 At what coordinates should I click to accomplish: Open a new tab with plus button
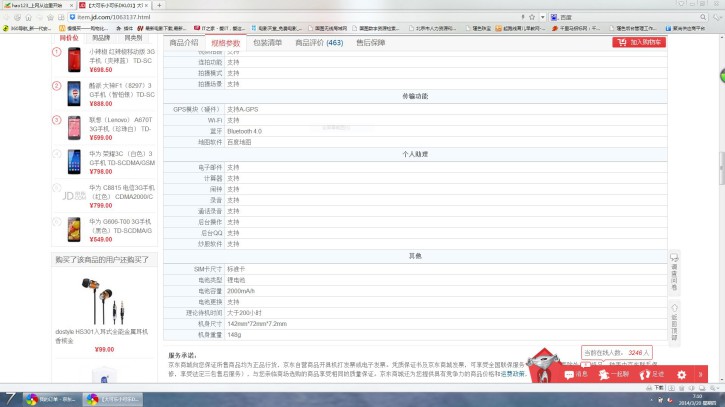click(159, 5)
